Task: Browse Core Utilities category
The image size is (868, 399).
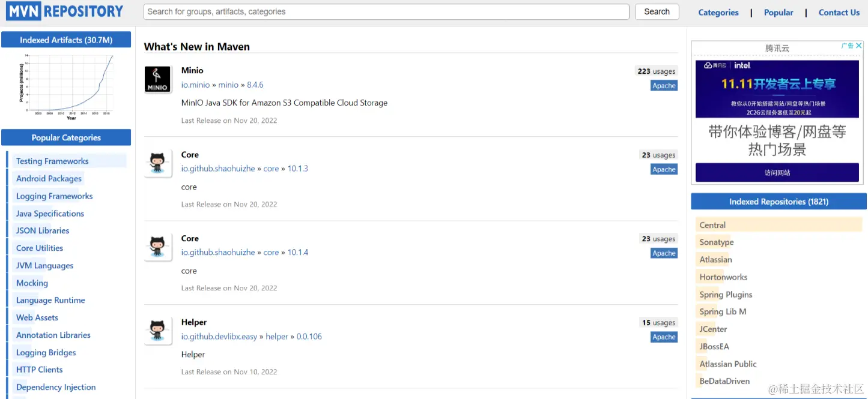Action: point(40,248)
